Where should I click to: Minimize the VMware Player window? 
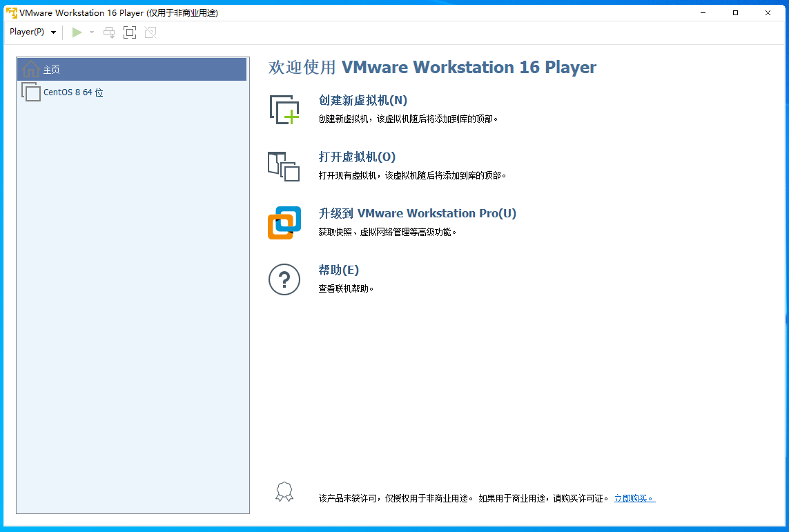tap(703, 12)
